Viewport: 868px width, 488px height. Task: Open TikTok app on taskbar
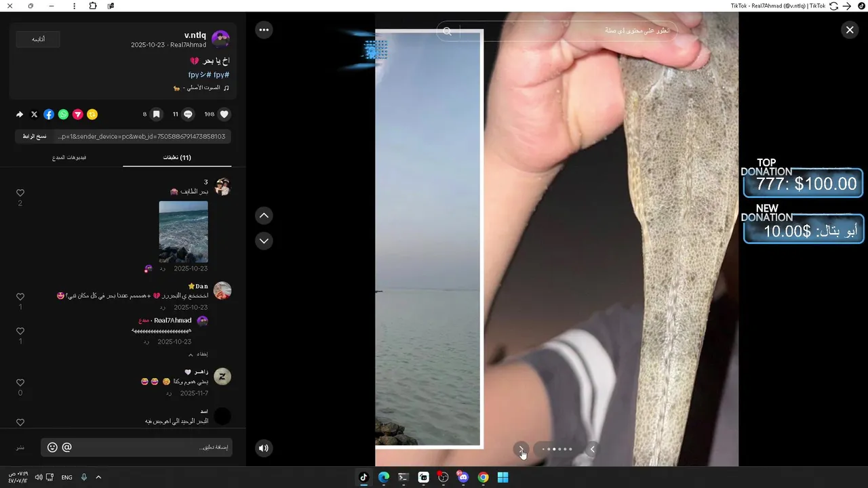[x=363, y=477]
